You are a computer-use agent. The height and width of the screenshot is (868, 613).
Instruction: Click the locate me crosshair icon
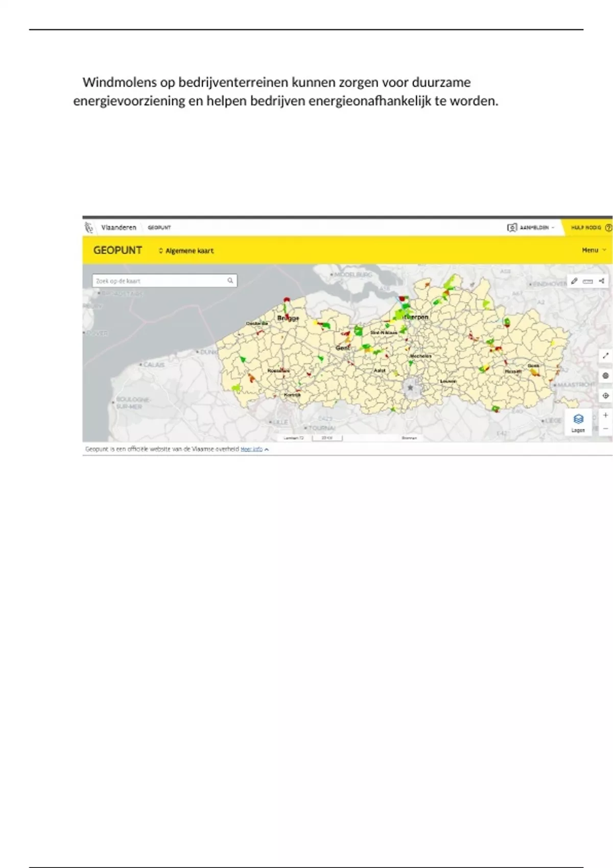[x=605, y=396]
